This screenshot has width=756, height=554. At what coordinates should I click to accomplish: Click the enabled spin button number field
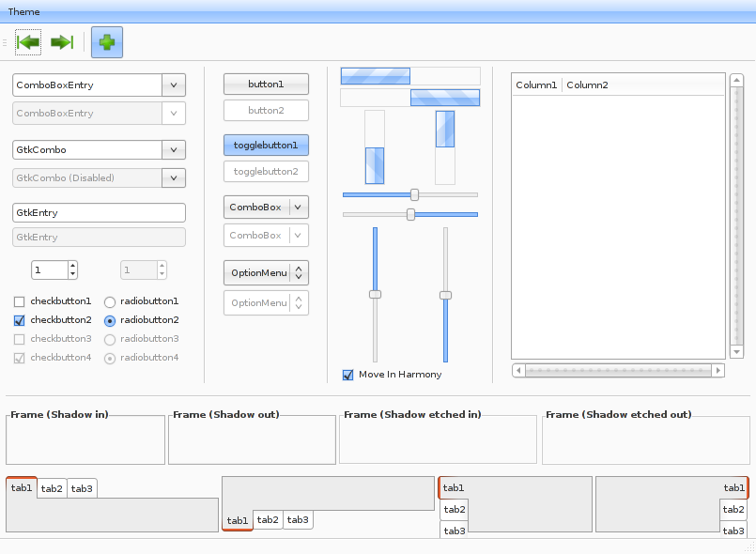pyautogui.click(x=50, y=270)
